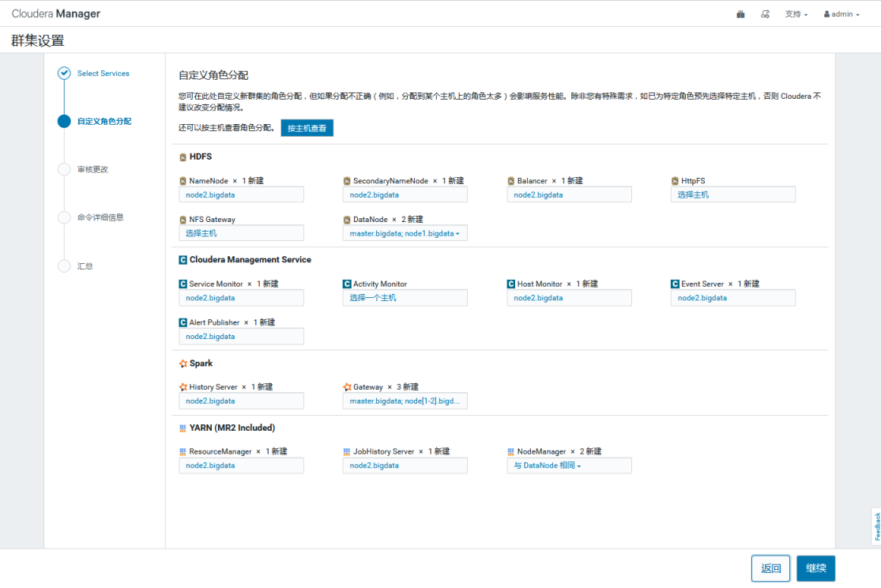Click the YARN icon next to ResourceManager

click(x=183, y=450)
